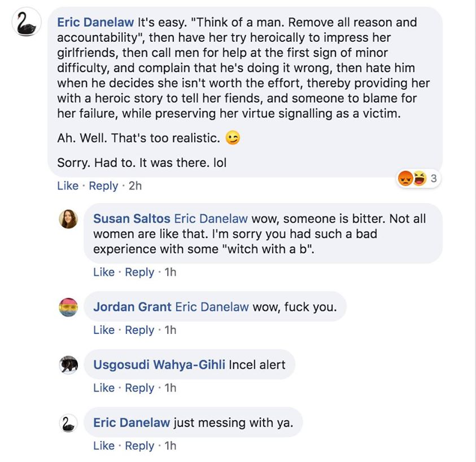Click the 2h timestamp on top comment
Image resolution: width=476 pixels, height=462 pixels.
pyautogui.click(x=135, y=186)
